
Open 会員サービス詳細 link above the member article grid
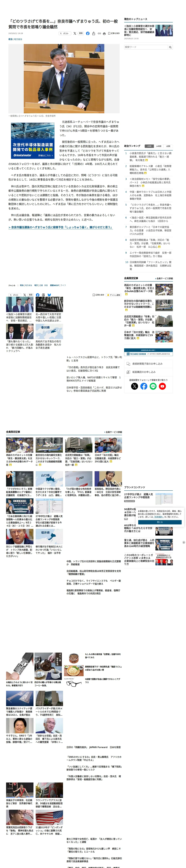(x=113, y=432)
